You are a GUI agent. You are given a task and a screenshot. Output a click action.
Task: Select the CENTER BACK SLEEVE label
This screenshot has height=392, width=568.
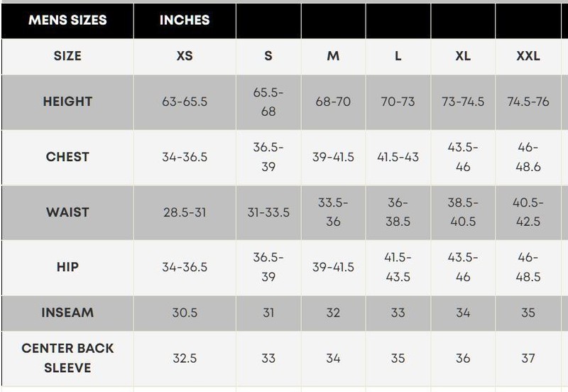pos(67,358)
